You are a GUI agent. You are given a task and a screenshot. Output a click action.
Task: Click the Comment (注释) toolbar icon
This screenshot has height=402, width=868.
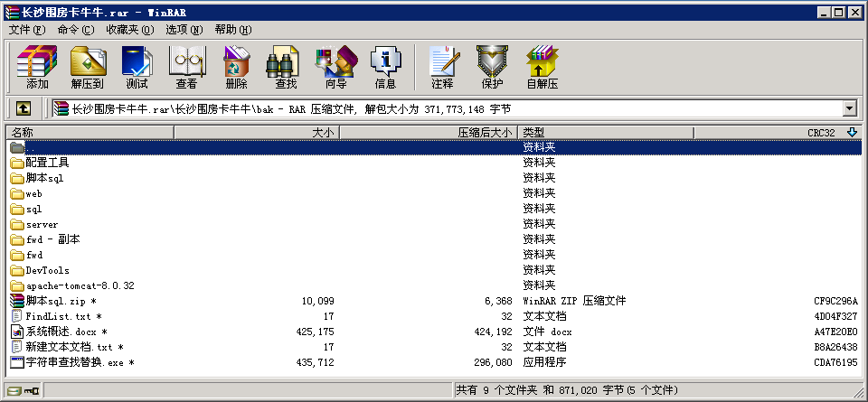pyautogui.click(x=442, y=67)
